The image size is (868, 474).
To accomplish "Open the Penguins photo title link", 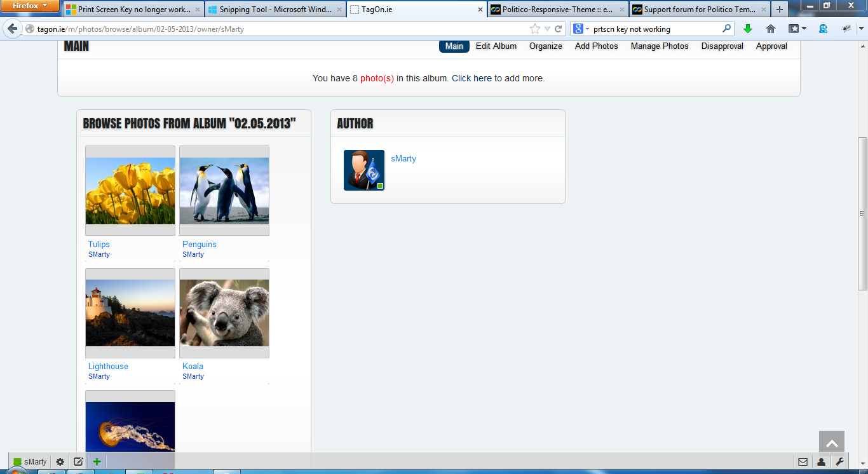I will [200, 244].
